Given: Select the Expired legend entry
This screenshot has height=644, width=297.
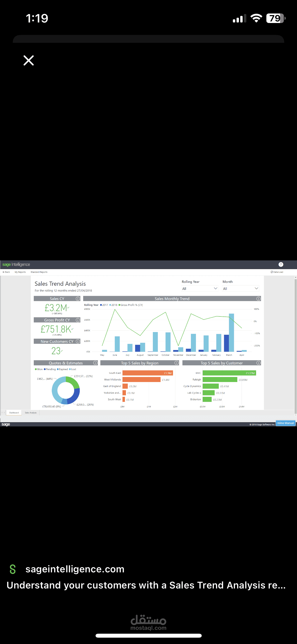Looking at the screenshot, I should (62, 369).
